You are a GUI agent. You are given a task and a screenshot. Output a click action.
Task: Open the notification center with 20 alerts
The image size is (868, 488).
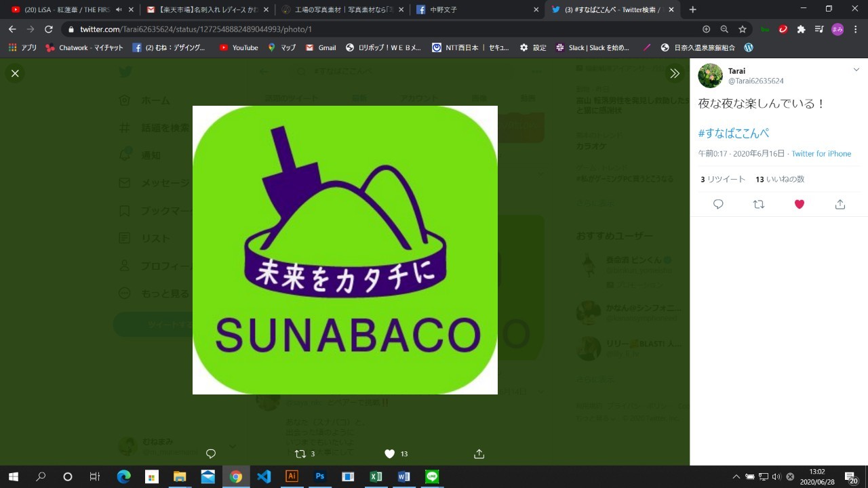(851, 477)
